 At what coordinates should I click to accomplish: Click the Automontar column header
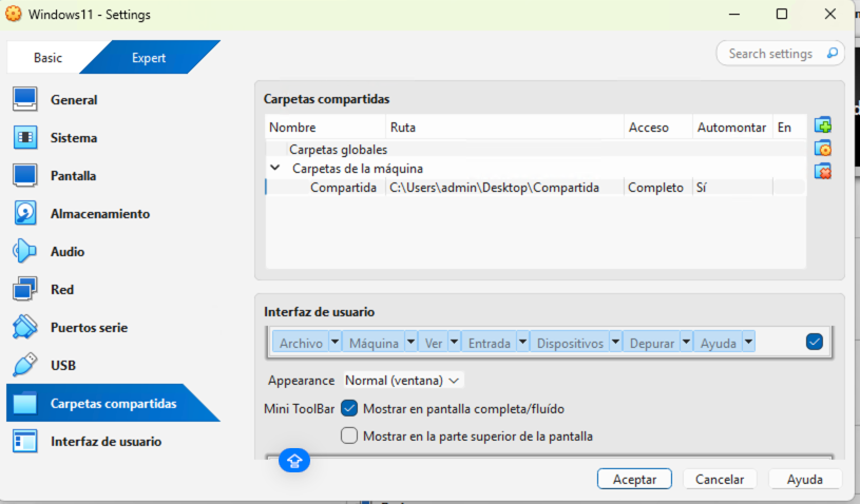(732, 127)
